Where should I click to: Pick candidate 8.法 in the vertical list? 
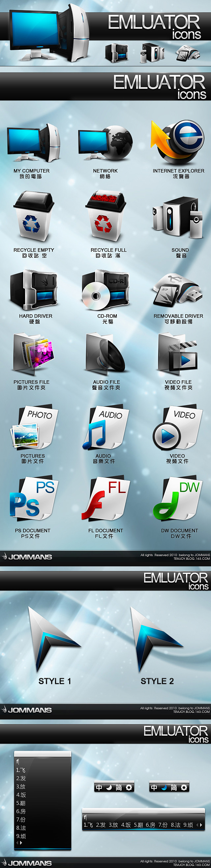point(21,827)
